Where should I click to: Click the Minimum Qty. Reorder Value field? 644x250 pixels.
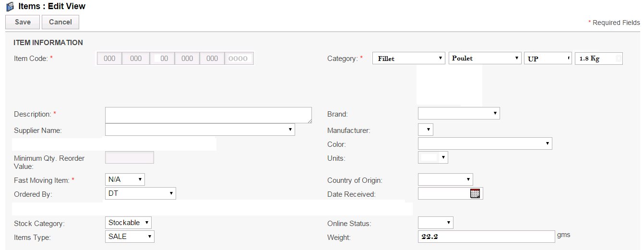[x=130, y=157]
